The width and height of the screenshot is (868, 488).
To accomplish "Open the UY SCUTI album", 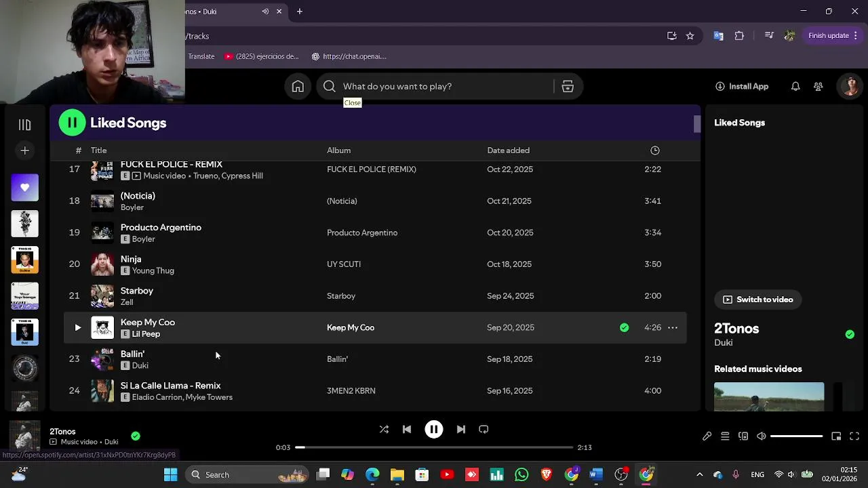I will click(x=344, y=264).
